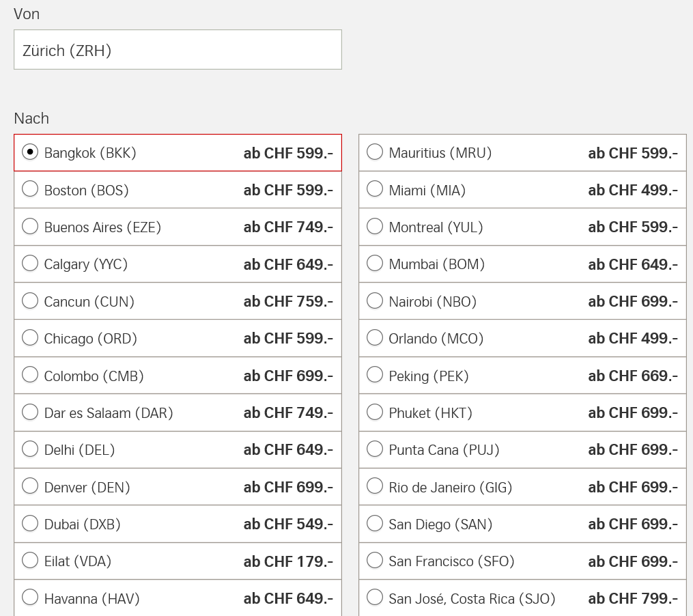The width and height of the screenshot is (693, 616).
Task: Choose Chicago (ORD) destination option
Action: pyautogui.click(x=30, y=338)
